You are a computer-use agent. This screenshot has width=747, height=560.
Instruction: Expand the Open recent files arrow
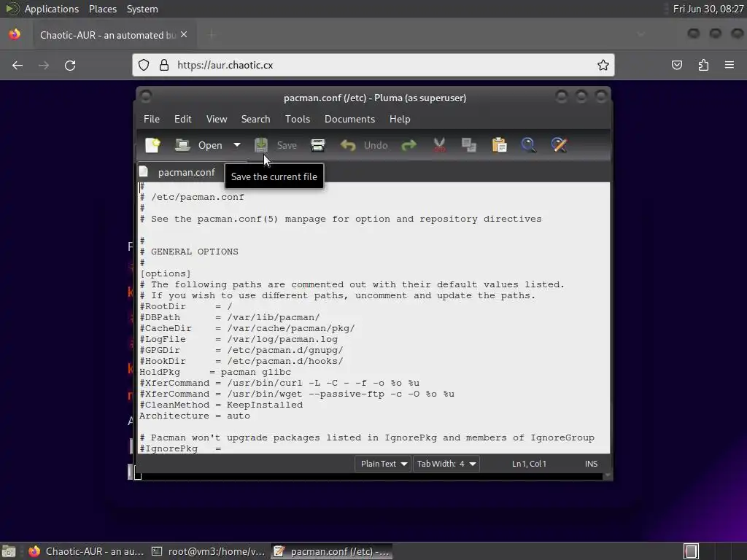237,145
